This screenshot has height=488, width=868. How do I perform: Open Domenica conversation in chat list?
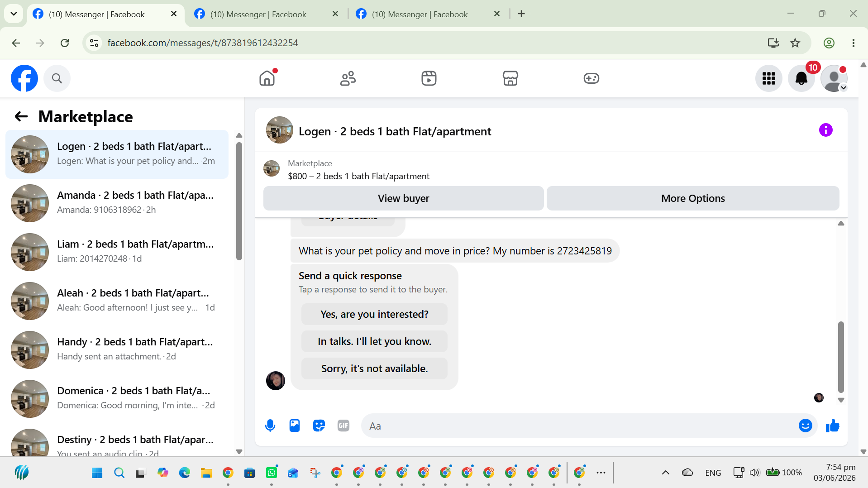(117, 399)
